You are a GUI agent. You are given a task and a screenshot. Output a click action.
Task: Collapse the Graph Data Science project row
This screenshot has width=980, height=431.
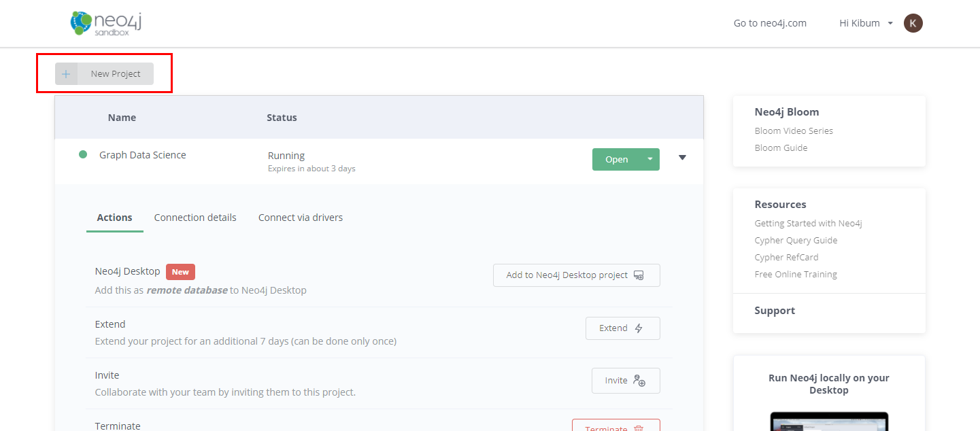pyautogui.click(x=682, y=158)
